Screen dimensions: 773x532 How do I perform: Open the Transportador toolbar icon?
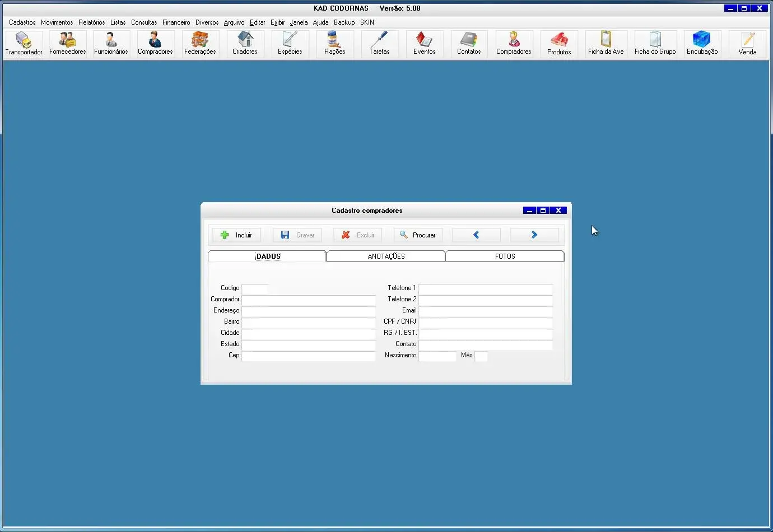point(24,44)
